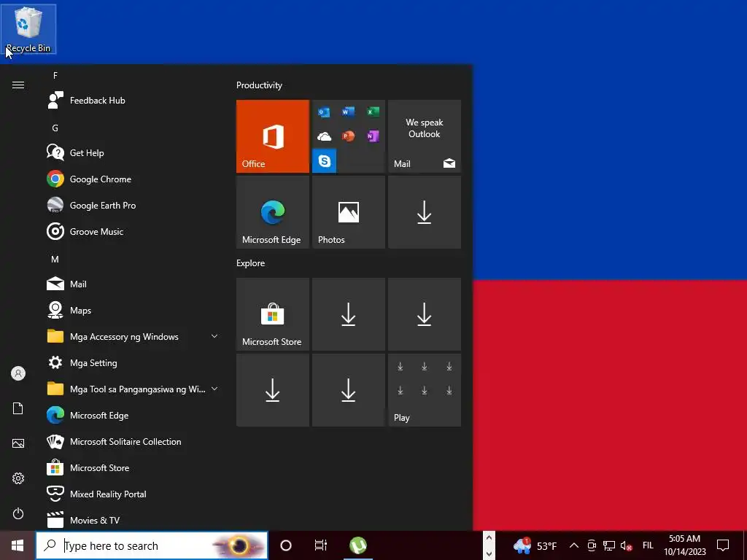Screen dimensions: 747x560
Task: Open Documents from Start sidebar
Action: point(18,408)
